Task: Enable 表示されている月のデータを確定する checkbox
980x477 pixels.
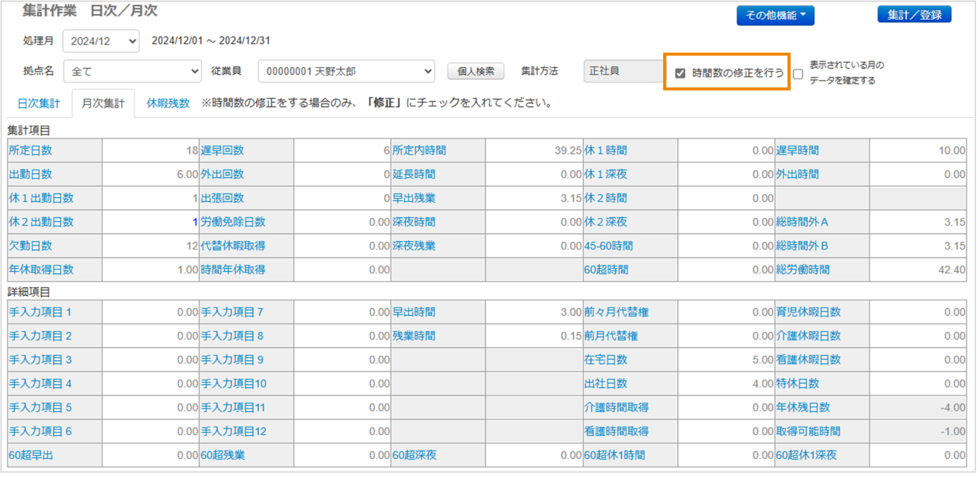Action: pos(798,74)
